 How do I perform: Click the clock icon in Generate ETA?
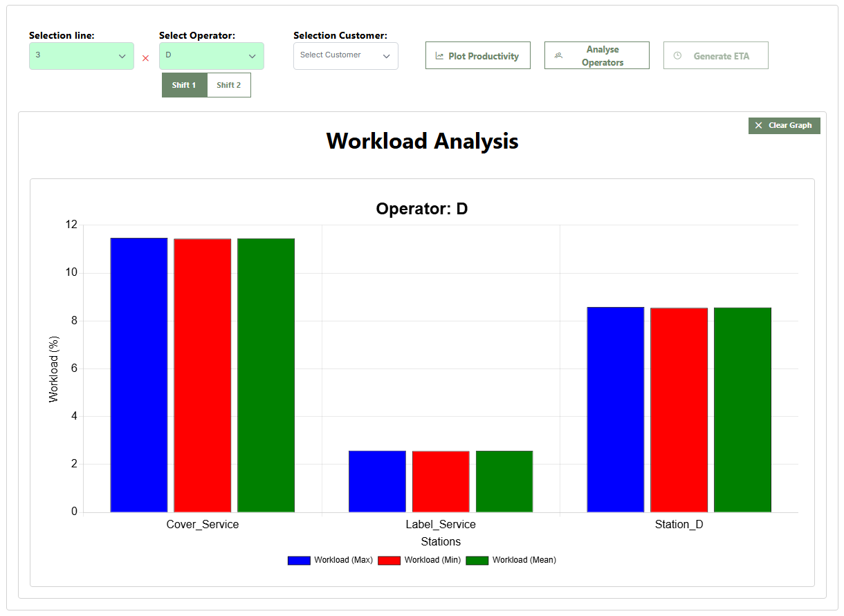[677, 56]
